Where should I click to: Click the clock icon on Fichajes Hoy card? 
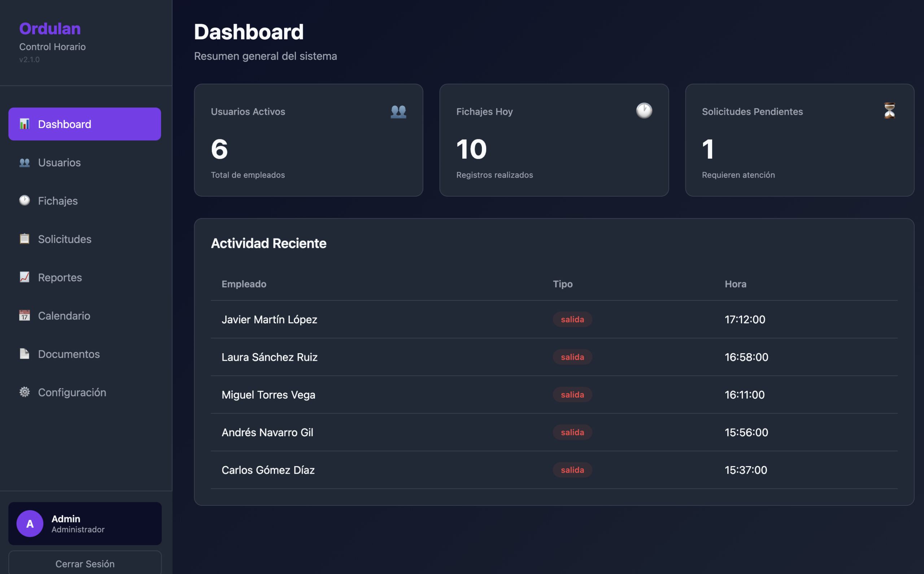(644, 111)
